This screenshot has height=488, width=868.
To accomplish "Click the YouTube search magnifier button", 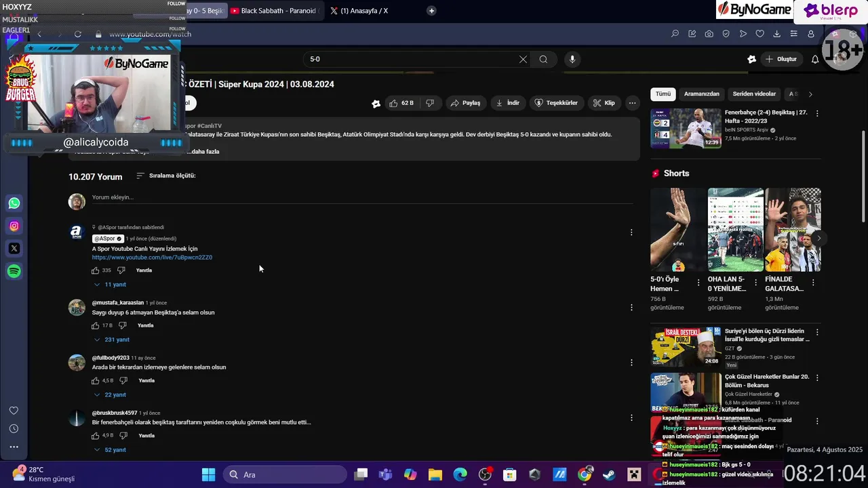I will point(543,59).
